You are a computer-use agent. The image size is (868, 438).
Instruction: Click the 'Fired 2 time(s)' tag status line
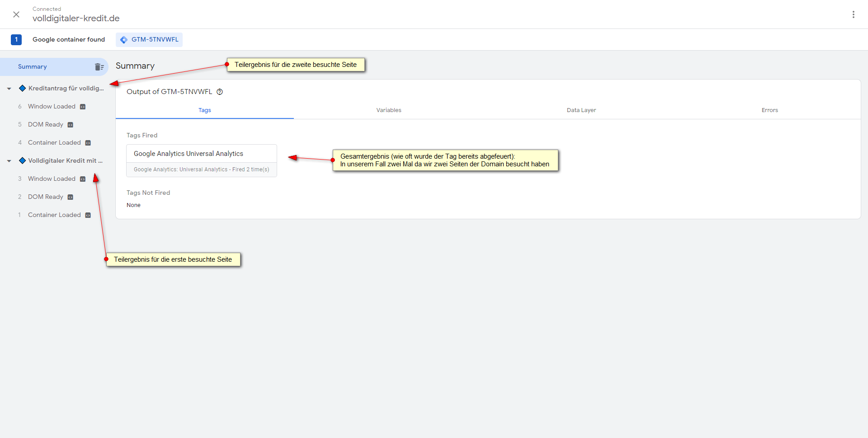[x=201, y=170]
